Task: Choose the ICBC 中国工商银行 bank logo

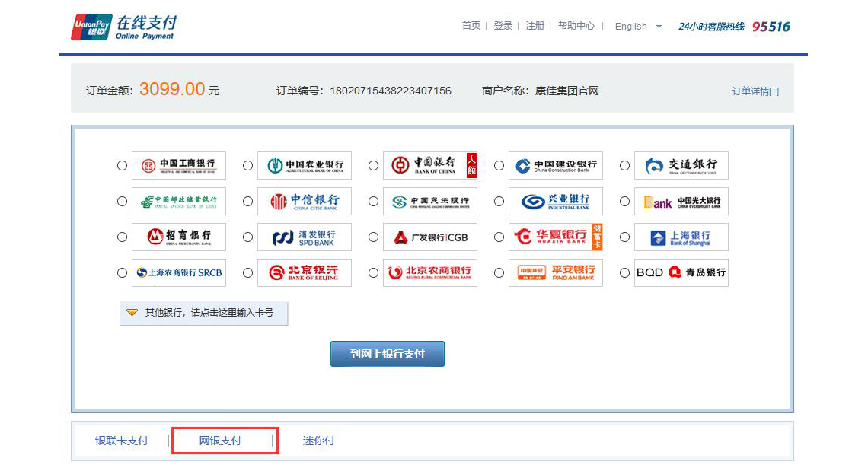Action: [179, 165]
